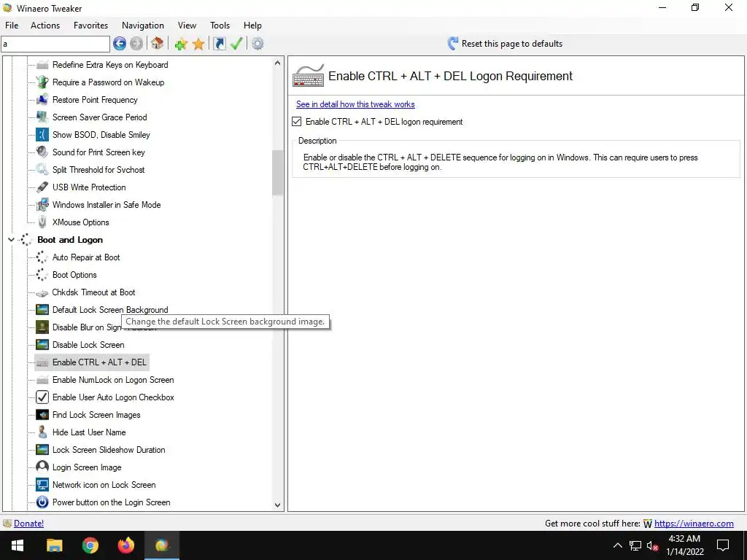Uncheck Enable CTRL + ALT + DEL logon requirement
This screenshot has height=560, width=747.
[x=297, y=122]
